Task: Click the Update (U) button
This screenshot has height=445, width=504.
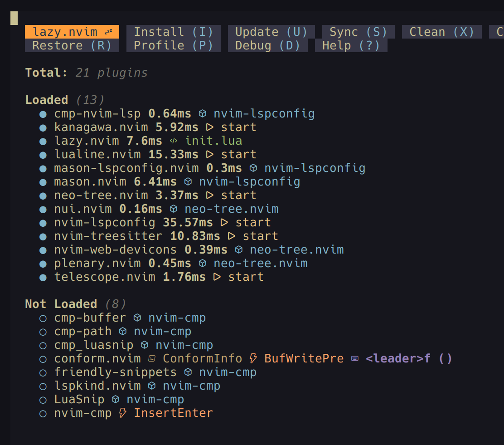Action: point(271,32)
